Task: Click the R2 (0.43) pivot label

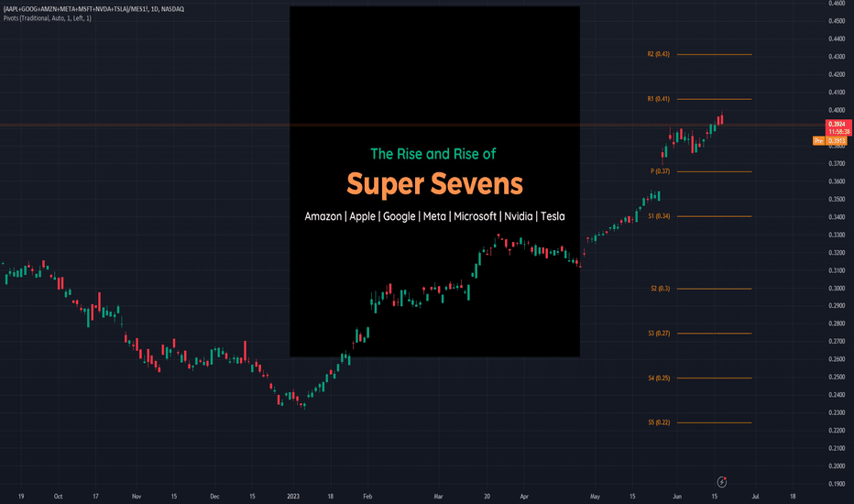Action: (659, 54)
